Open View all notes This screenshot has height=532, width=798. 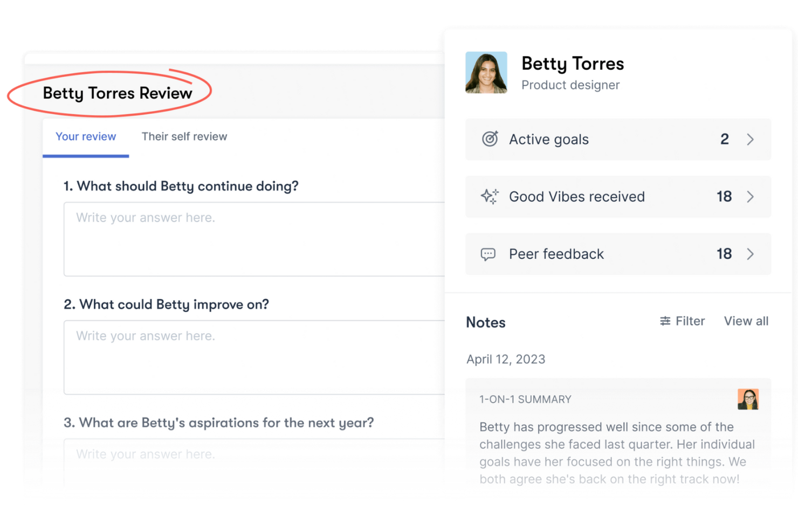pos(746,321)
